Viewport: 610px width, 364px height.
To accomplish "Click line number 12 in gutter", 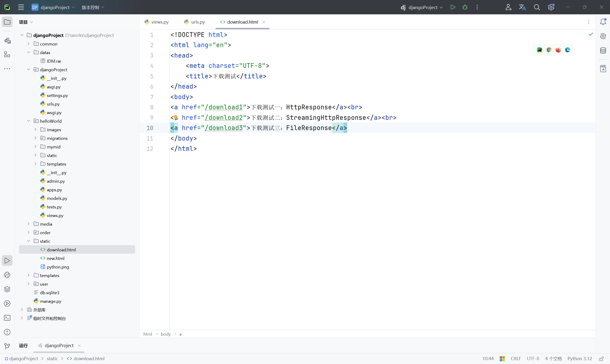I will pos(150,149).
